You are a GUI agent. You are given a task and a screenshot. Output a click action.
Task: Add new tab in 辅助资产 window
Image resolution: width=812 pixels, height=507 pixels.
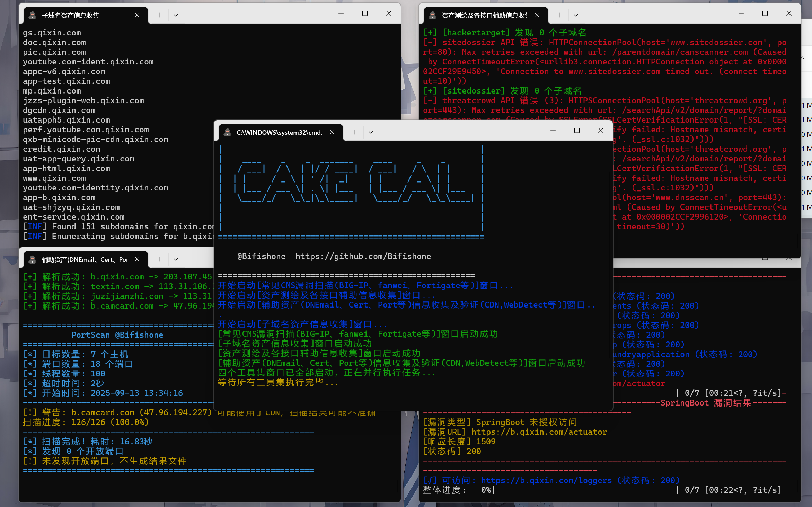[160, 259]
